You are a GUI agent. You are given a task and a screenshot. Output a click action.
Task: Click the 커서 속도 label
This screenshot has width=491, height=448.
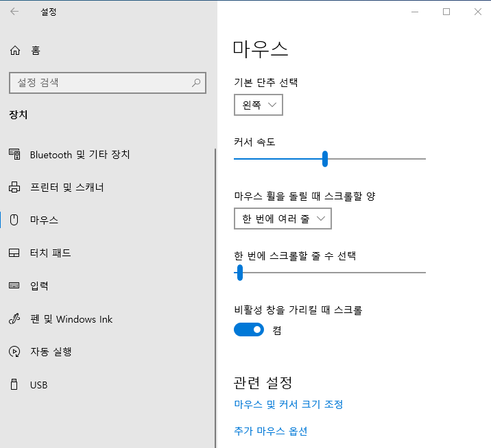(254, 142)
